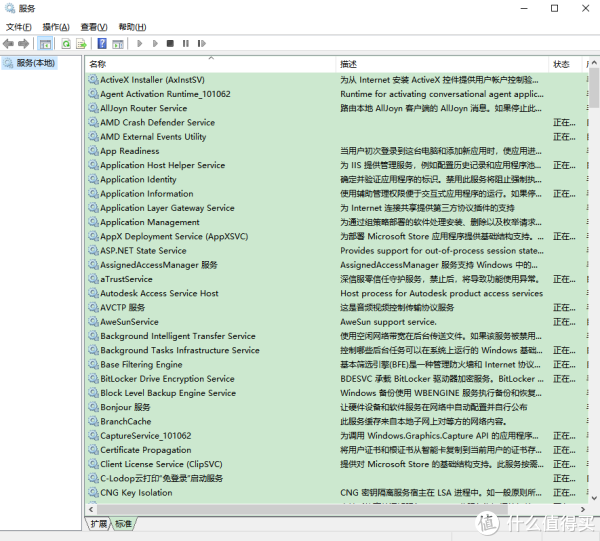This screenshot has width=600, height=541.
Task: Open the 查看(V) menu
Action: point(94,27)
